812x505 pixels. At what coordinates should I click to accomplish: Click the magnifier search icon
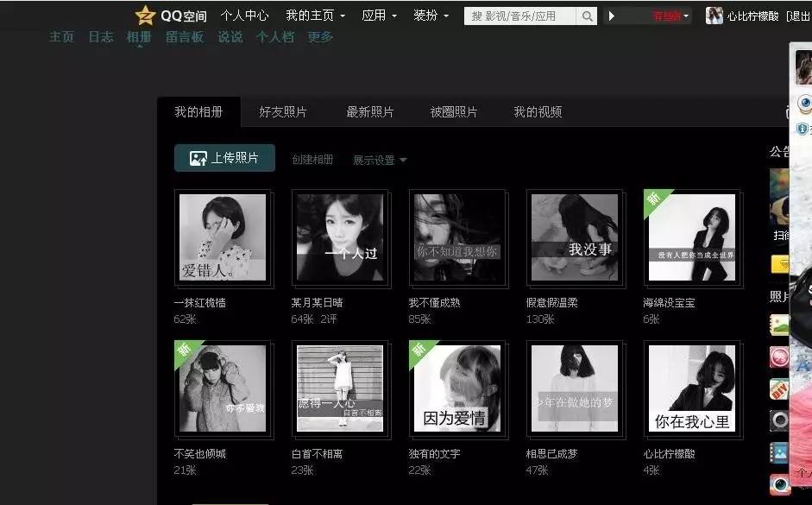[587, 15]
